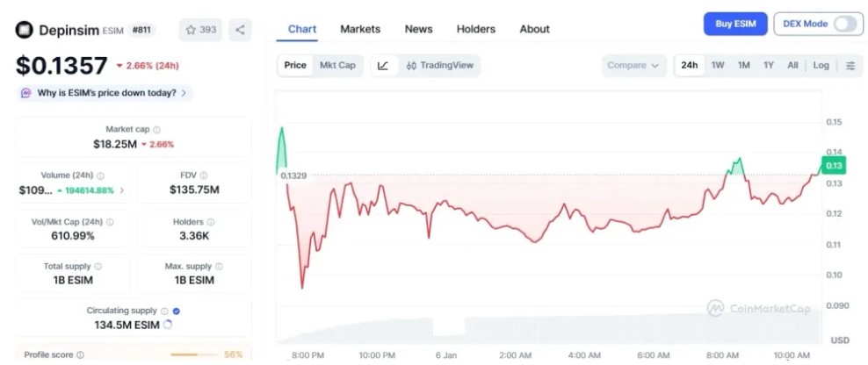The image size is (868, 365).
Task: Expand the Volume (24h) details arrow
Action: click(x=122, y=190)
